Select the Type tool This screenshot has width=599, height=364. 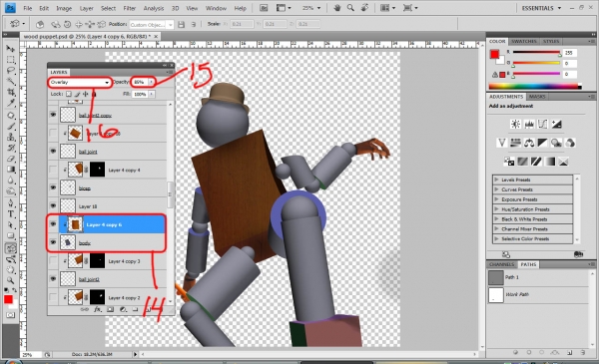(x=11, y=214)
